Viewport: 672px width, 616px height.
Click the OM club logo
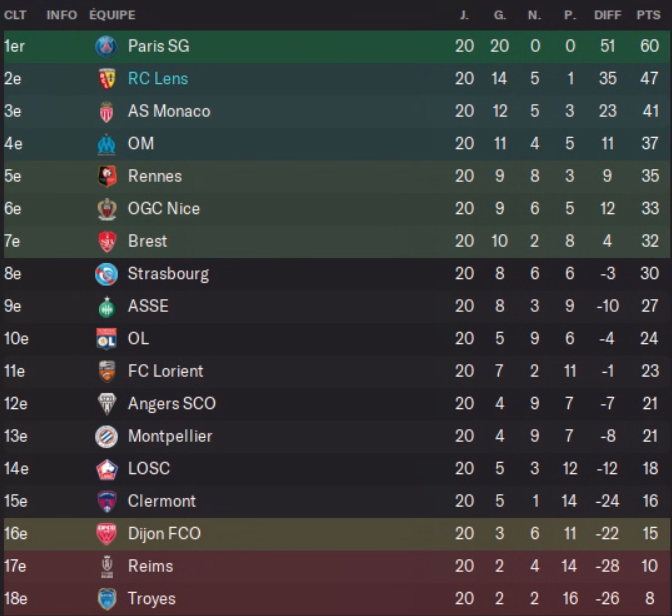[x=106, y=144]
